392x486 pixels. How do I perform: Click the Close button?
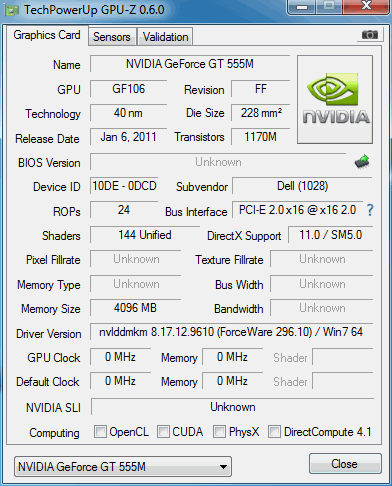(x=345, y=464)
